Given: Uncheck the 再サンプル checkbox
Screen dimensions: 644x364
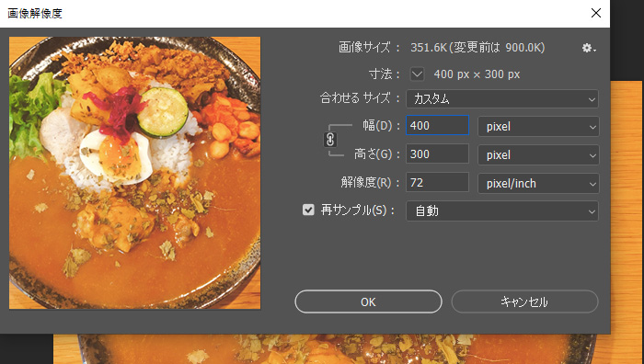Looking at the screenshot, I should [308, 210].
